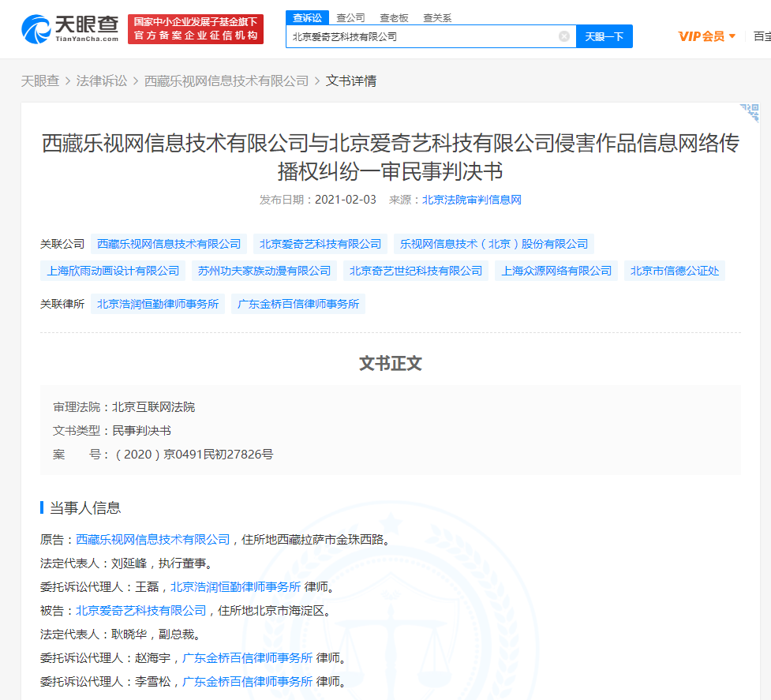Click the court name 北京互联网法院
Screen dimensions: 771x700
tap(153, 407)
